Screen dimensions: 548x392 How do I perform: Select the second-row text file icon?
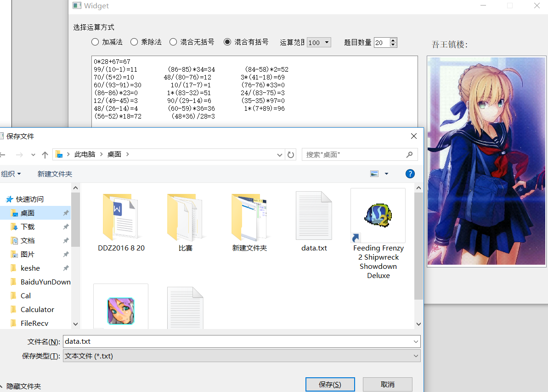coord(185,308)
